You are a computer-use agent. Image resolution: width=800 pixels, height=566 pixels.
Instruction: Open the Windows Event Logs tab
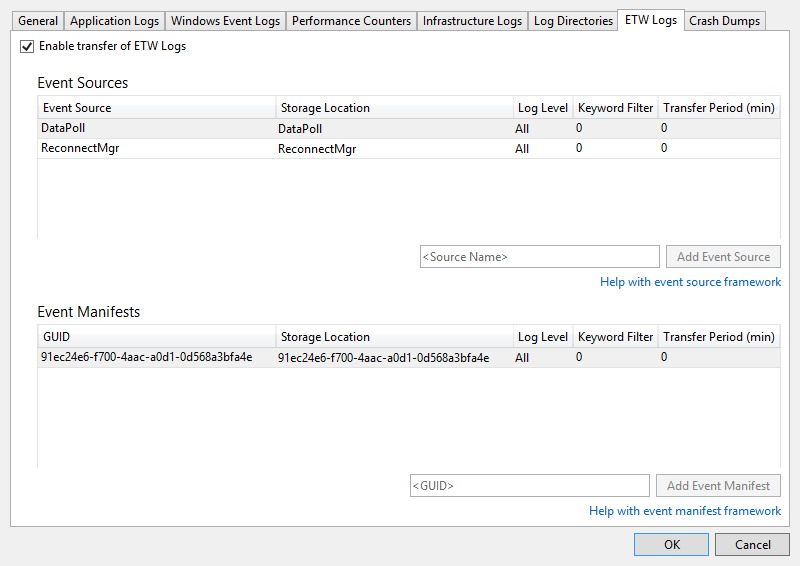(x=225, y=21)
